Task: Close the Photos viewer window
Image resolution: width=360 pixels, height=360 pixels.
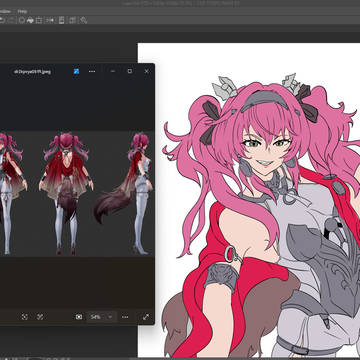Action: click(x=146, y=71)
